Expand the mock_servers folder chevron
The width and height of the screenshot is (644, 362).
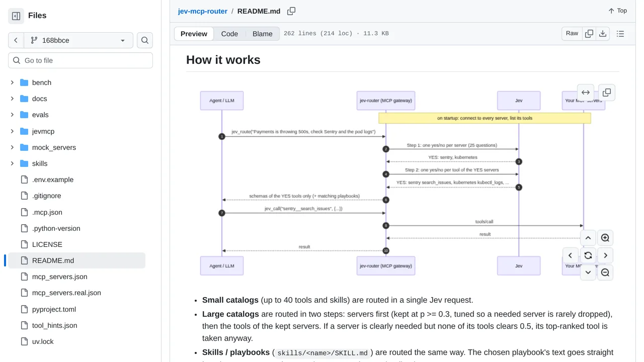click(12, 147)
